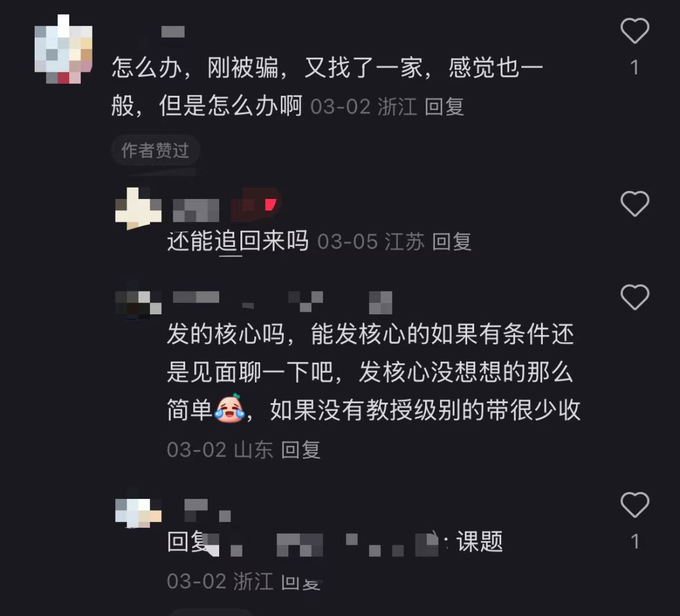Viewport: 680px width, 616px height.
Task: Tap the red author tag next to username
Action: pos(256,205)
